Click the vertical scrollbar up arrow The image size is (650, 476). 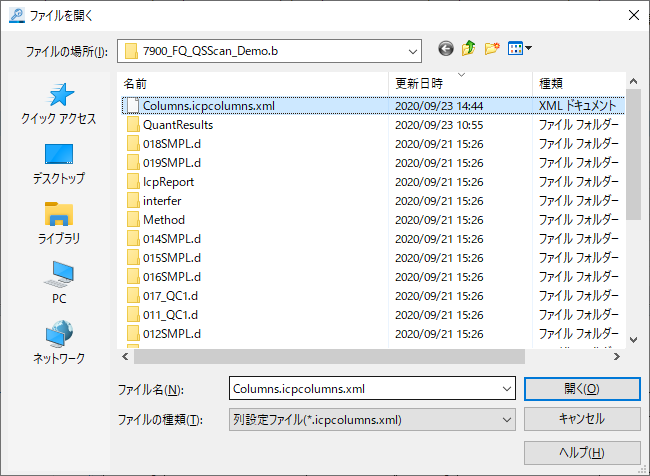coord(633,81)
